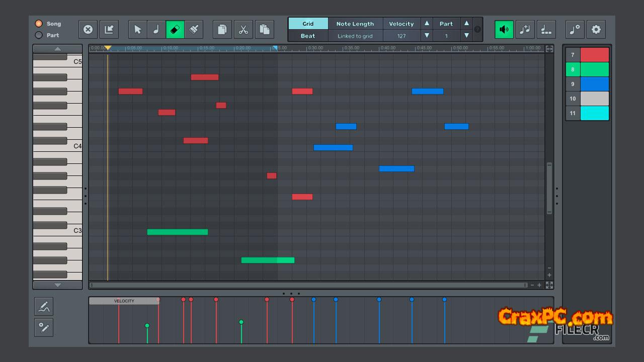
Task: Select the paint brush tool
Action: click(x=194, y=30)
